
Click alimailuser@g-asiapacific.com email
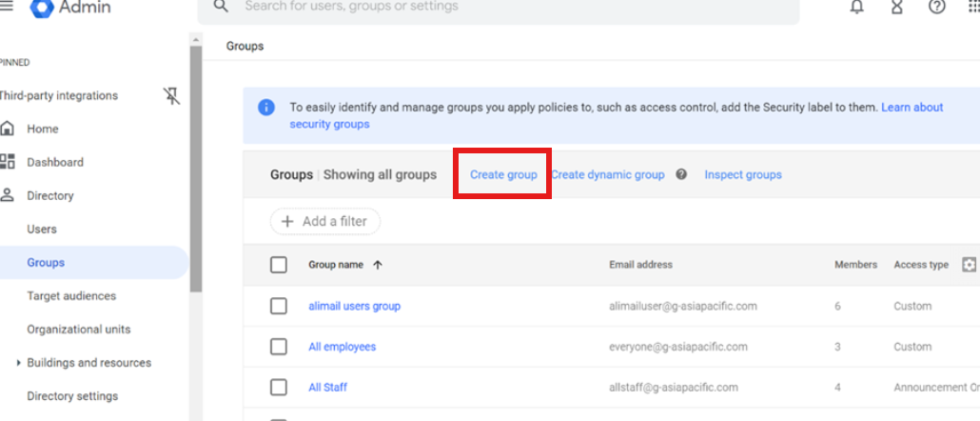tap(682, 306)
